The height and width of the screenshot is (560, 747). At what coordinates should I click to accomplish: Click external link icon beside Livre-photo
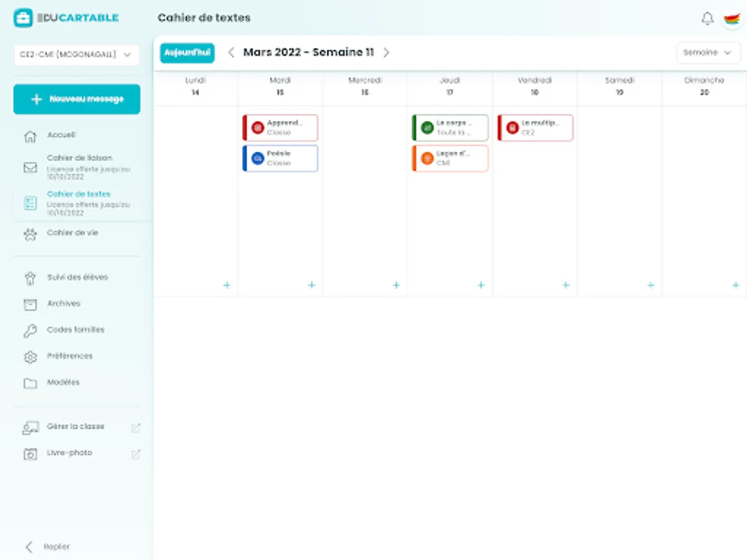point(136,454)
